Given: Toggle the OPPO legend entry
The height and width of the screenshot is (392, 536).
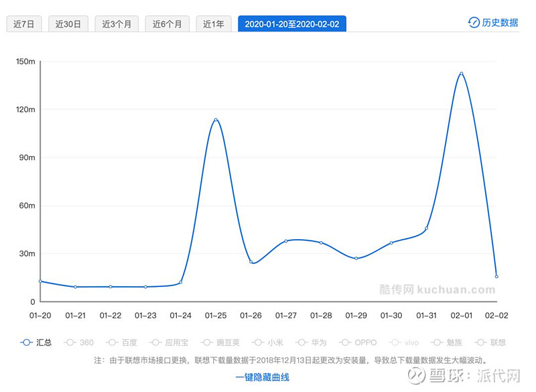Looking at the screenshot, I should (x=358, y=342).
